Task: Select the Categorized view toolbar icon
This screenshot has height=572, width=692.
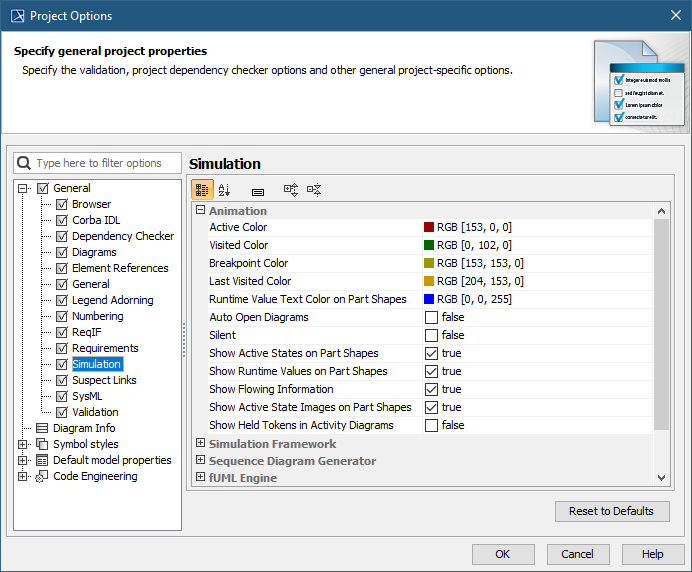Action: pyautogui.click(x=201, y=190)
